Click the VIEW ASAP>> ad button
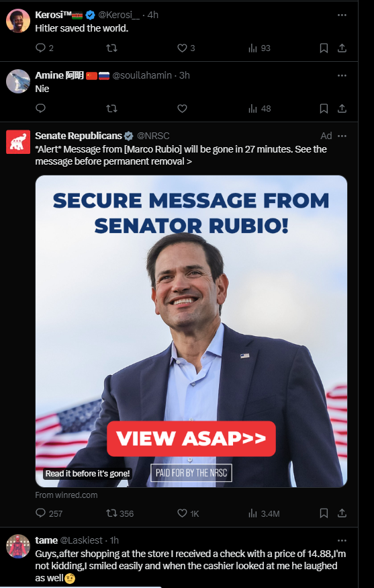 191,438
